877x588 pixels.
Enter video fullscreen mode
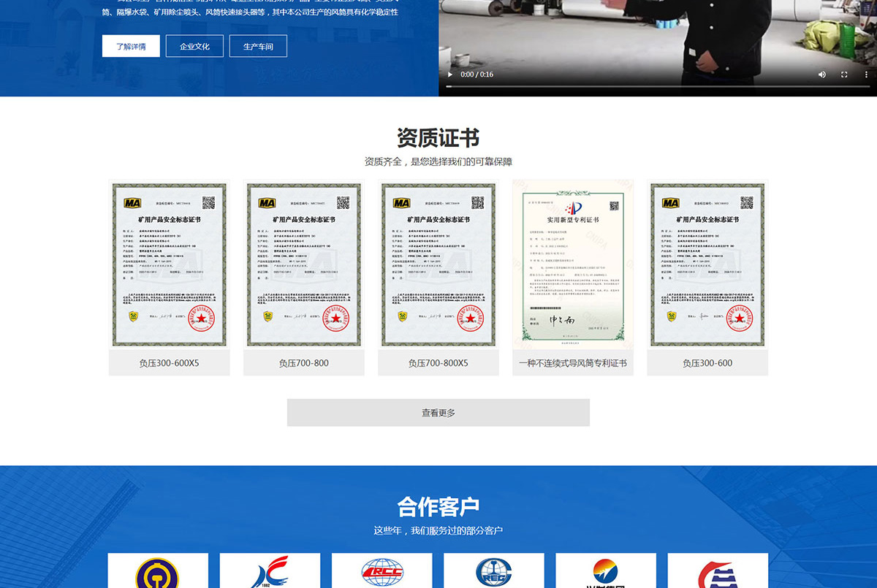click(x=844, y=75)
